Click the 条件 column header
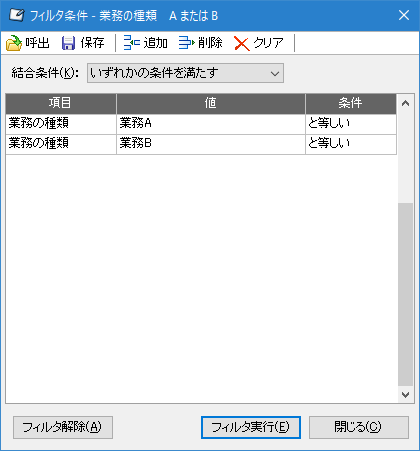Screen dimensions: 420x451 pos(351,104)
